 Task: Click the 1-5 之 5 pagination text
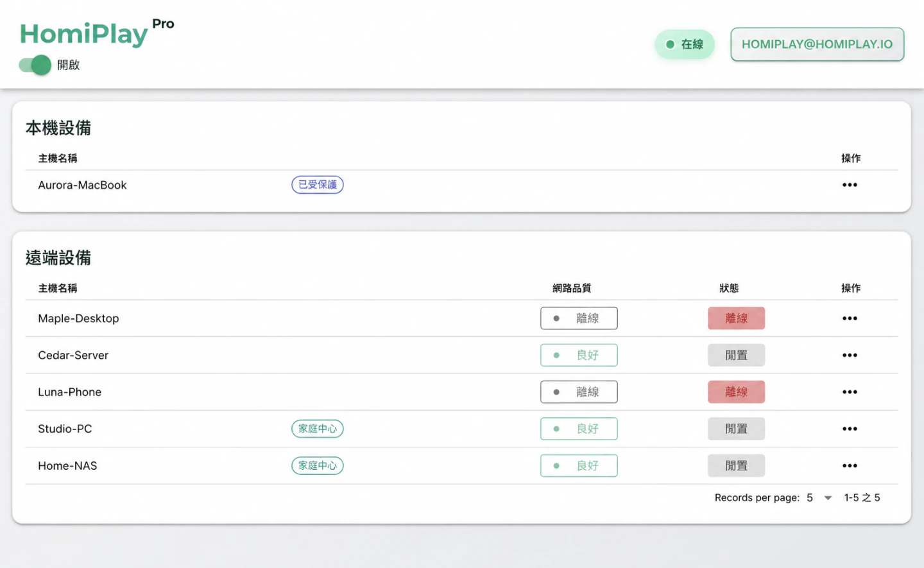862,497
